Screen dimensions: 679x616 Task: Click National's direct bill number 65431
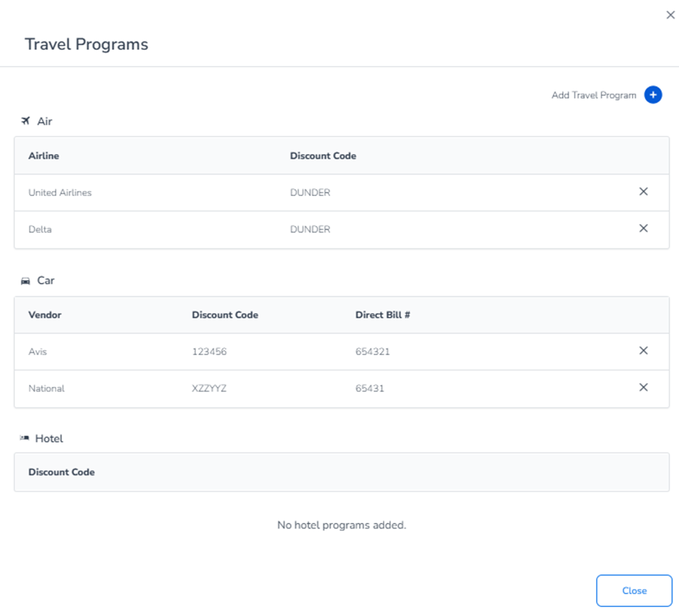370,389
